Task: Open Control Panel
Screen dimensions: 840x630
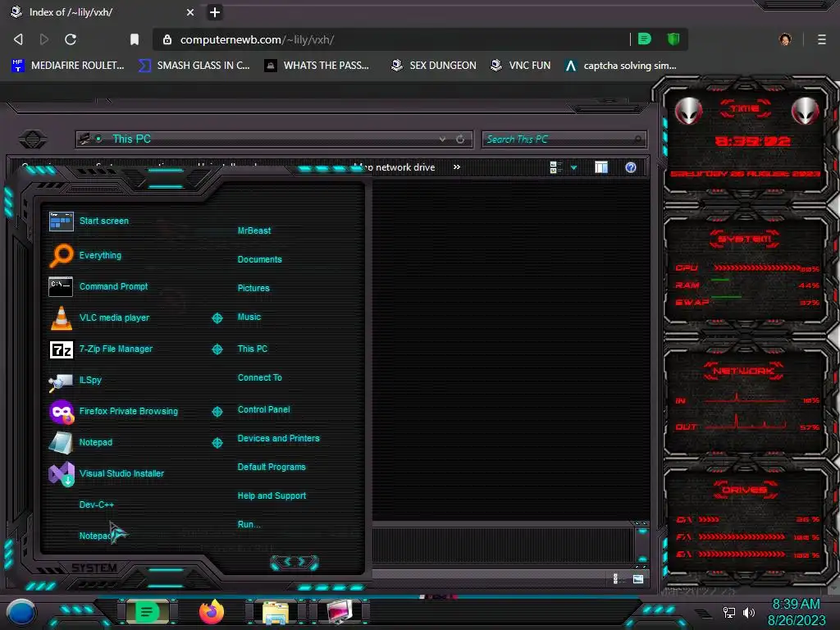Action: click(x=263, y=410)
